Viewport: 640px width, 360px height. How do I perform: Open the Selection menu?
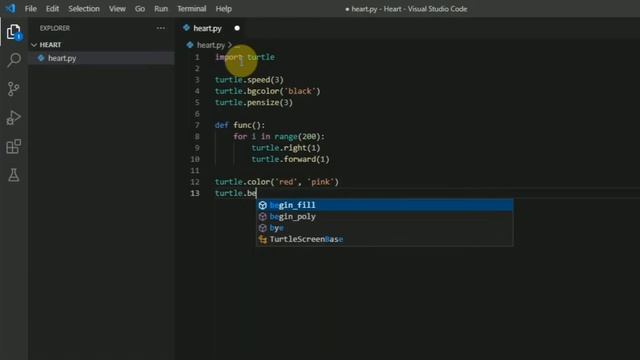[84, 9]
